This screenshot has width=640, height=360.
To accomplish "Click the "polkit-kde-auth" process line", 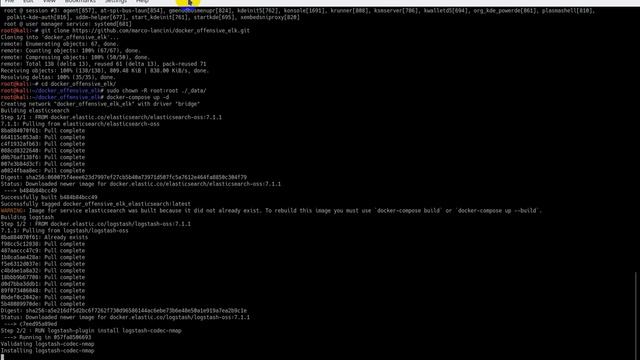I will 153,17.
